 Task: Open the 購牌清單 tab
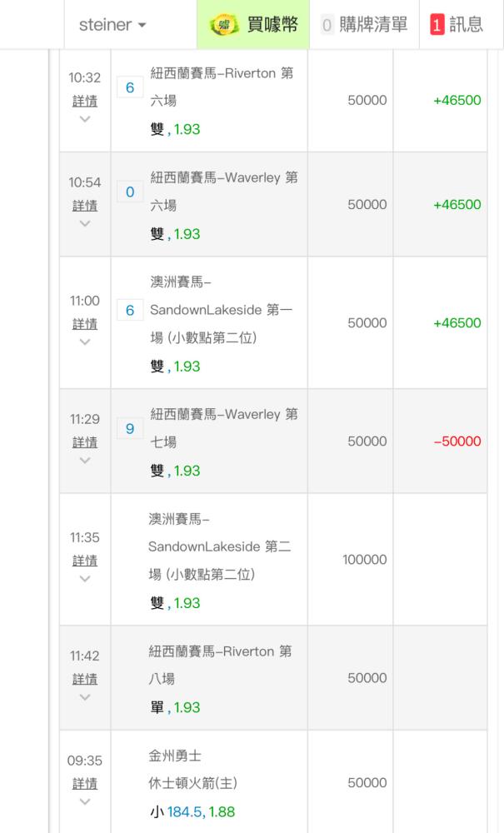coord(375,25)
